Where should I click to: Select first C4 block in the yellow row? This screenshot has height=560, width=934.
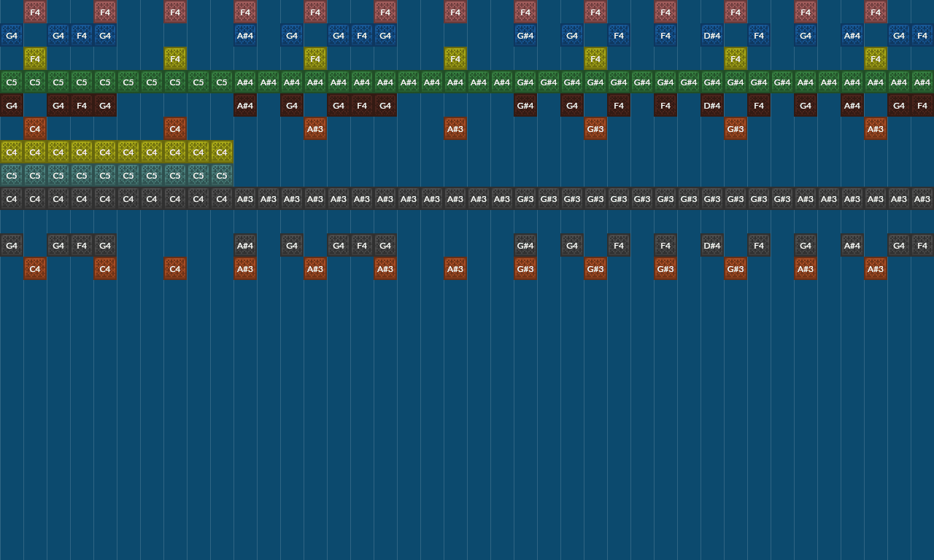pos(12,152)
